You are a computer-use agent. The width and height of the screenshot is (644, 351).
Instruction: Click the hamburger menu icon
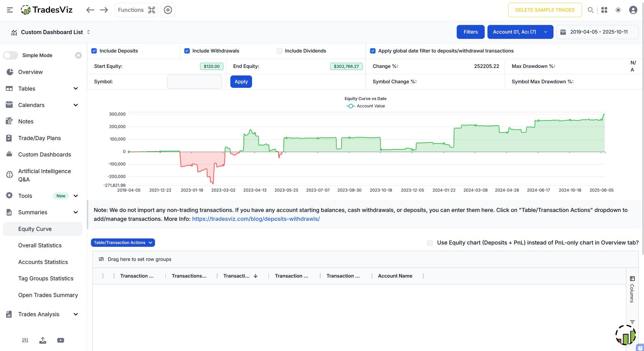coord(10,10)
